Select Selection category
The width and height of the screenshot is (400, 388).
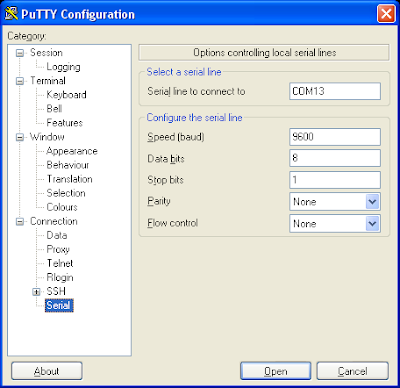pos(66,193)
